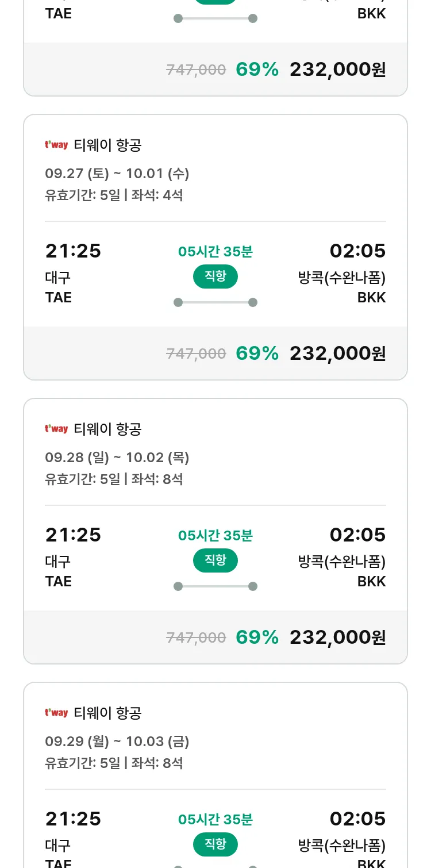The image size is (431, 868).
Task: Click t'way logo on 09.29 flight card
Action: tap(56, 713)
